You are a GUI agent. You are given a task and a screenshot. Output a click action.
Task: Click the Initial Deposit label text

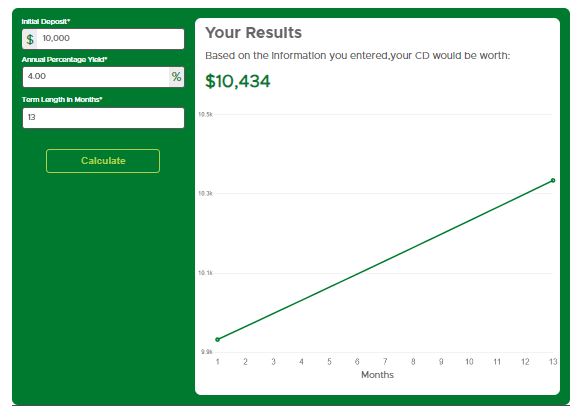[46, 21]
